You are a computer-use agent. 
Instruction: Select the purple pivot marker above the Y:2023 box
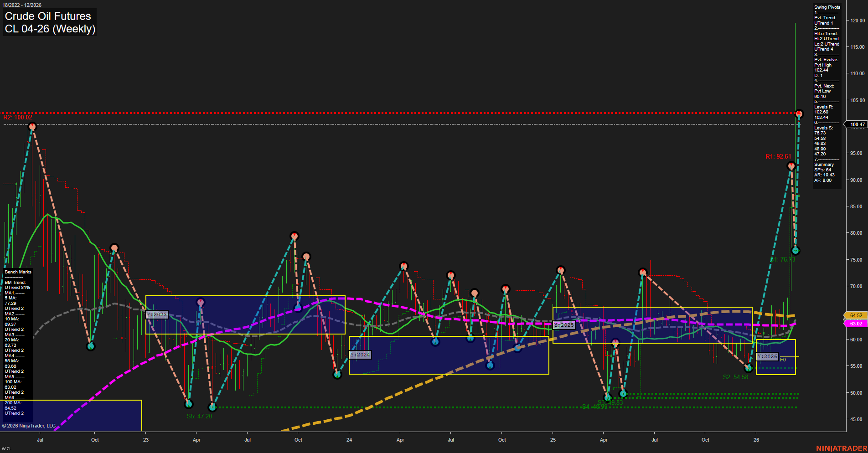coord(201,302)
